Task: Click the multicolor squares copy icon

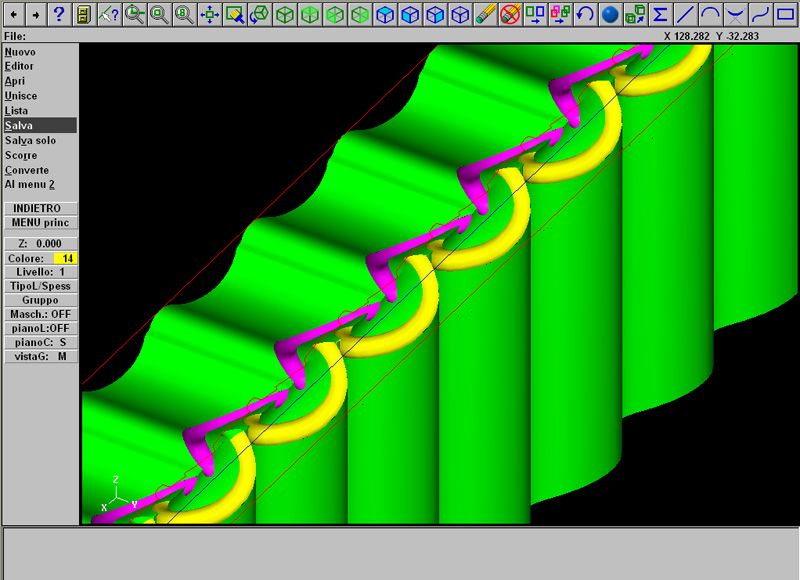Action: [x=560, y=15]
